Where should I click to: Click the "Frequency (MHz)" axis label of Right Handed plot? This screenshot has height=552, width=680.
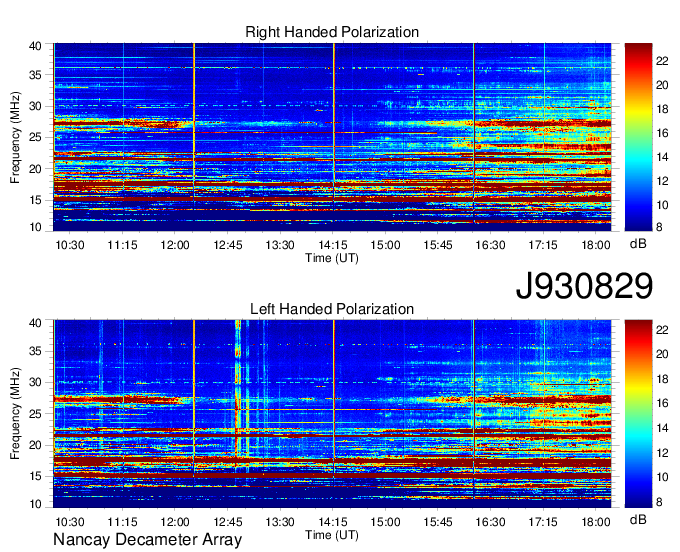15,137
